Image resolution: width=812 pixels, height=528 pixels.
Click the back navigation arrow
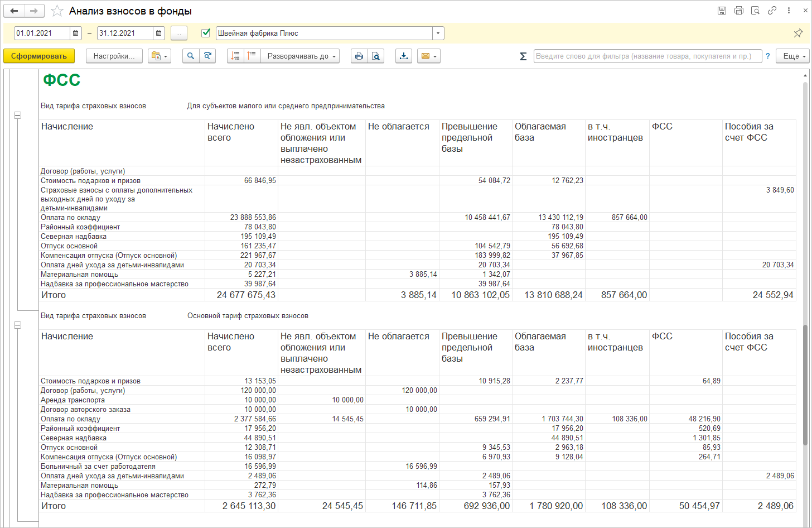pyautogui.click(x=14, y=11)
